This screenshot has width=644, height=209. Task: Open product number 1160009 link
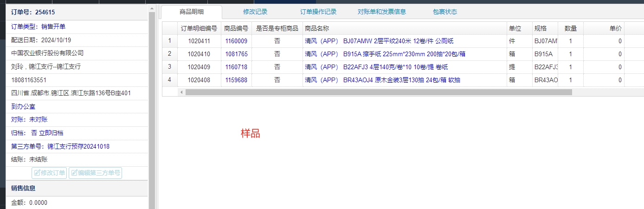[236, 41]
